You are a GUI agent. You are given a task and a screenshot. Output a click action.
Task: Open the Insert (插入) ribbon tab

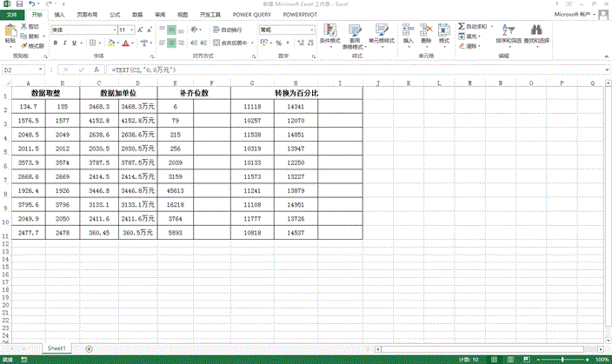(58, 15)
